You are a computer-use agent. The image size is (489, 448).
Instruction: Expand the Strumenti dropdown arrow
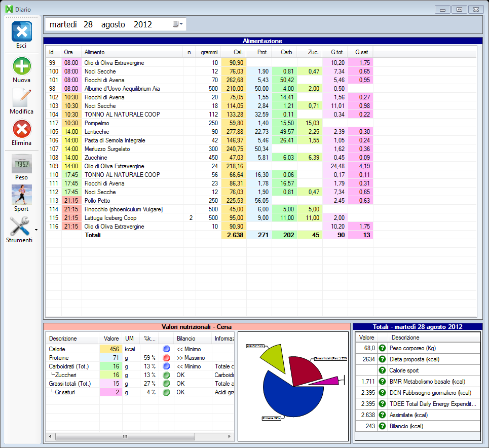click(x=35, y=230)
